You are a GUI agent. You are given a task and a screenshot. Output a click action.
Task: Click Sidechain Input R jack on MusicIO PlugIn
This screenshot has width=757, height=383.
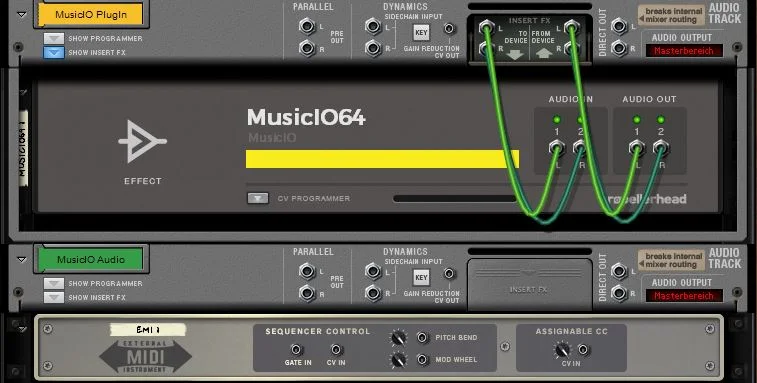tap(373, 48)
